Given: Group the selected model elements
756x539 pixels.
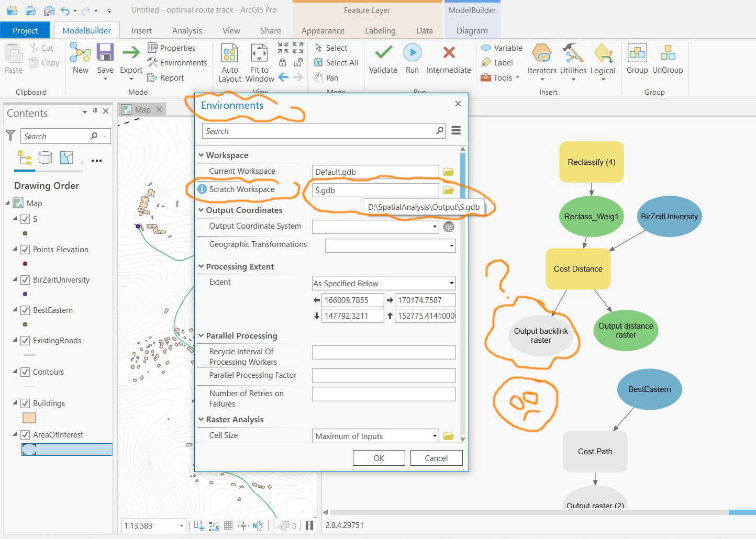Looking at the screenshot, I should tap(637, 59).
